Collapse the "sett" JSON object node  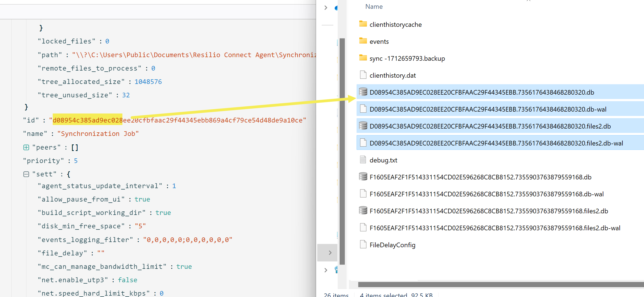pyautogui.click(x=26, y=174)
